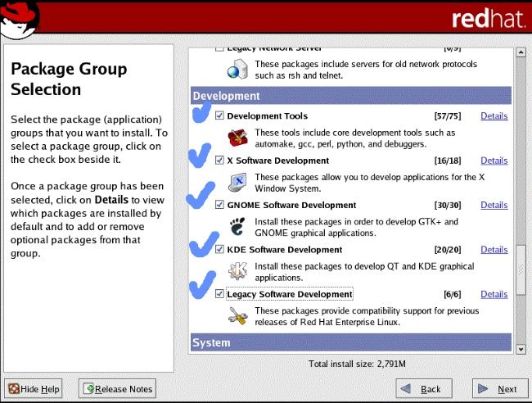Click the [6/6] package count
This screenshot has width=532, height=403.
click(x=453, y=294)
